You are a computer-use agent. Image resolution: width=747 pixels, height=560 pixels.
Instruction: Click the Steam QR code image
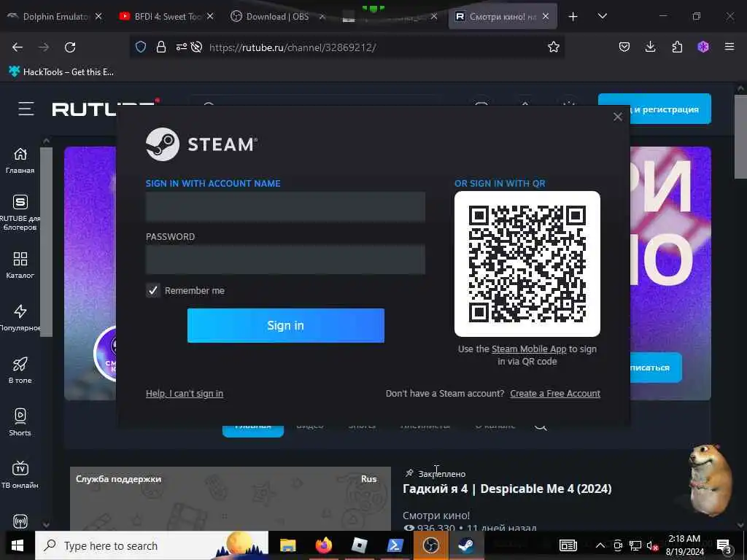pyautogui.click(x=527, y=264)
